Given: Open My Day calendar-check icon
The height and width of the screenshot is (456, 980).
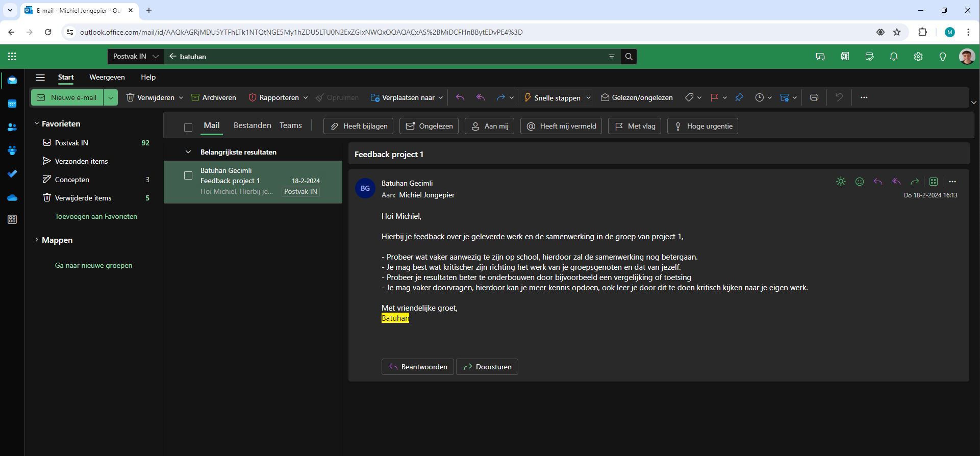Looking at the screenshot, I should tap(869, 57).
